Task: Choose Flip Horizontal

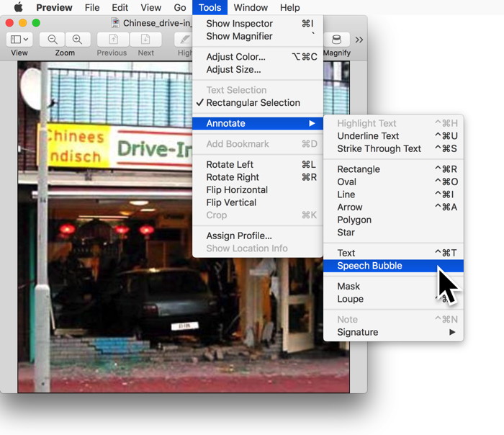Action: tap(258, 190)
